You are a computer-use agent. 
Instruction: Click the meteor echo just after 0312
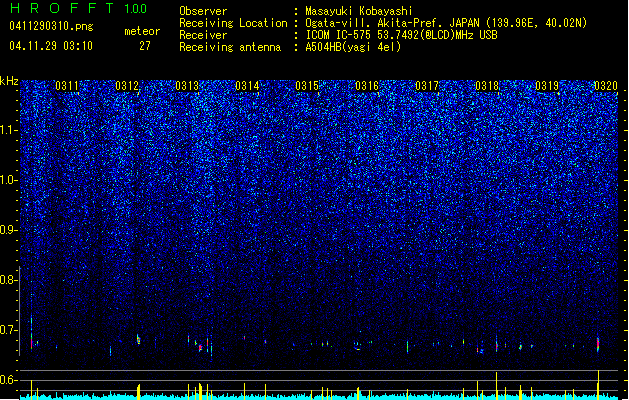pos(138,339)
